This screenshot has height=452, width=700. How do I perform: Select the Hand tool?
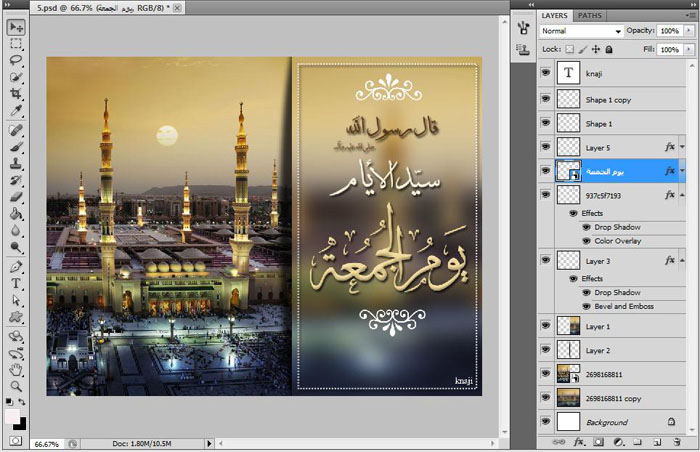16,368
